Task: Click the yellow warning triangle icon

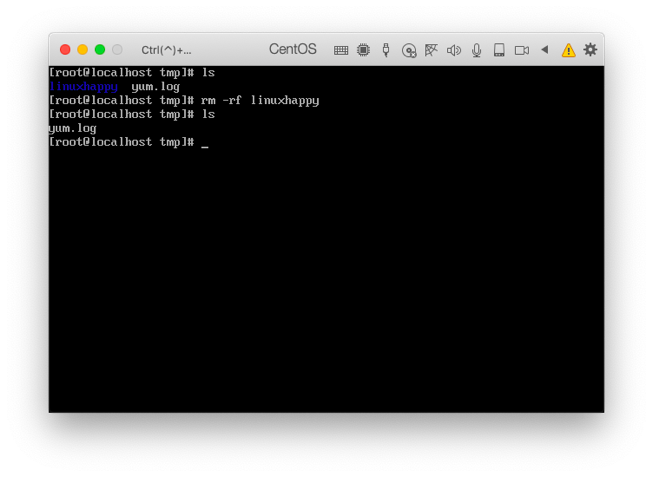Action: point(568,50)
